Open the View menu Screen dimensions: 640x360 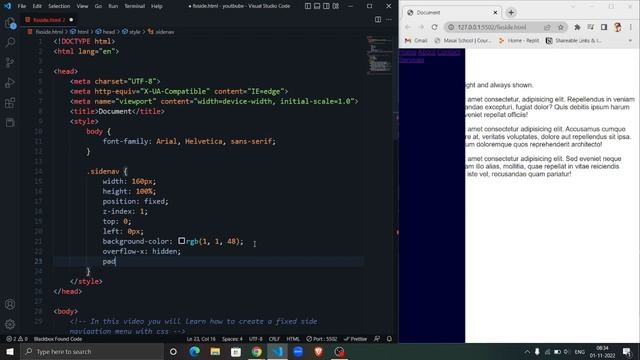click(82, 6)
